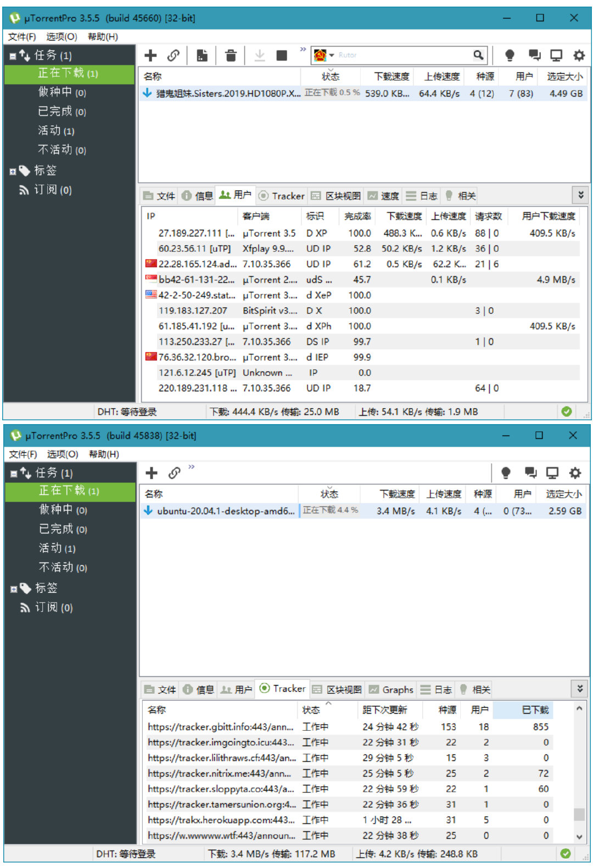Screen dimensions: 593x868
Task: Click the Add Torrent plus icon in build 45660 window
Action: (x=150, y=55)
